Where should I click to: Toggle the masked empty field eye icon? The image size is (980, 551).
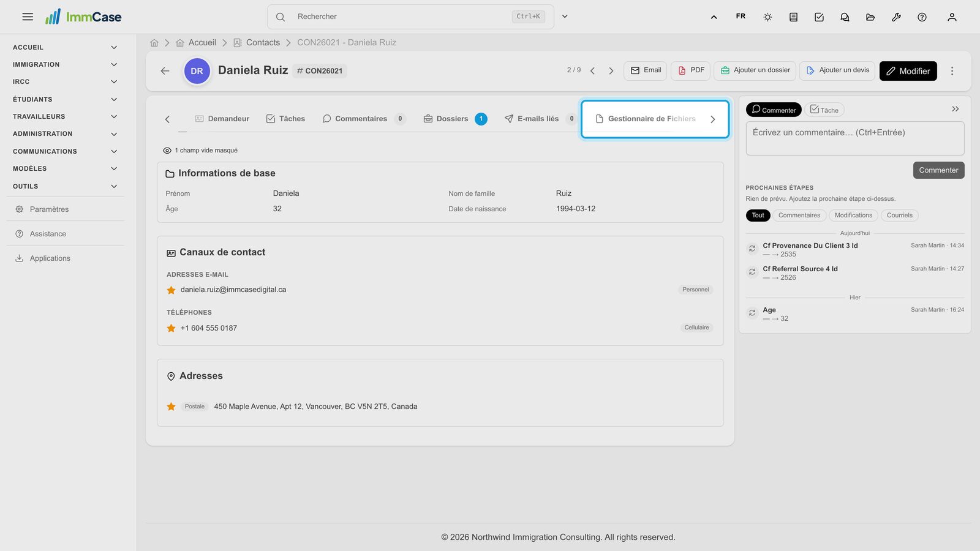[x=167, y=151]
